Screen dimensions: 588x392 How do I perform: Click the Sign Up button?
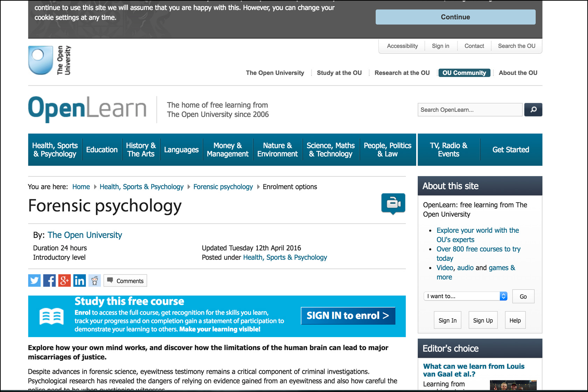pos(483,320)
